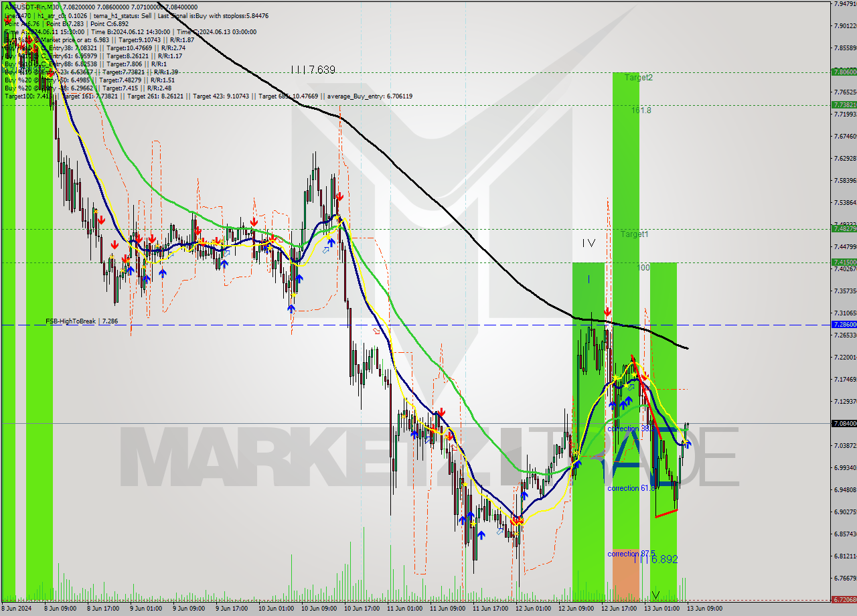
Task: Click the AXSUSDT-Bin,M30 symbol title
Action: click(31, 7)
